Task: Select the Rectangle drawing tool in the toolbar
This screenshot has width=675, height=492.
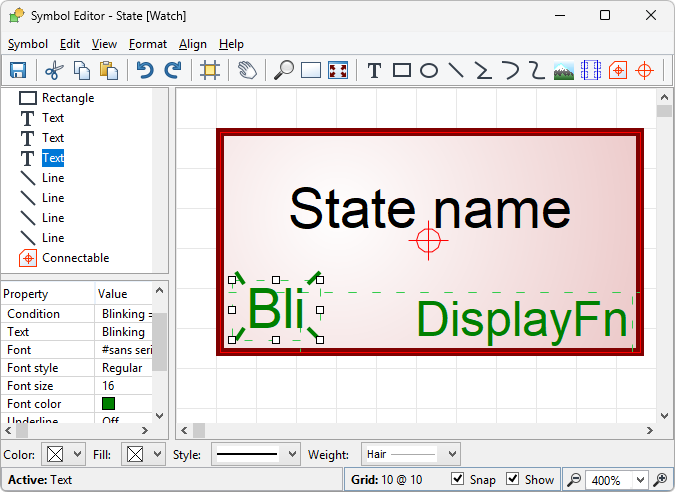Action: (x=402, y=70)
